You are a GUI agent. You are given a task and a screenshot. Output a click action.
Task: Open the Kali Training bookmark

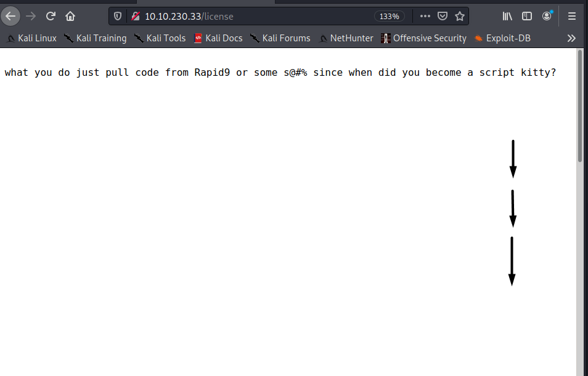point(96,38)
